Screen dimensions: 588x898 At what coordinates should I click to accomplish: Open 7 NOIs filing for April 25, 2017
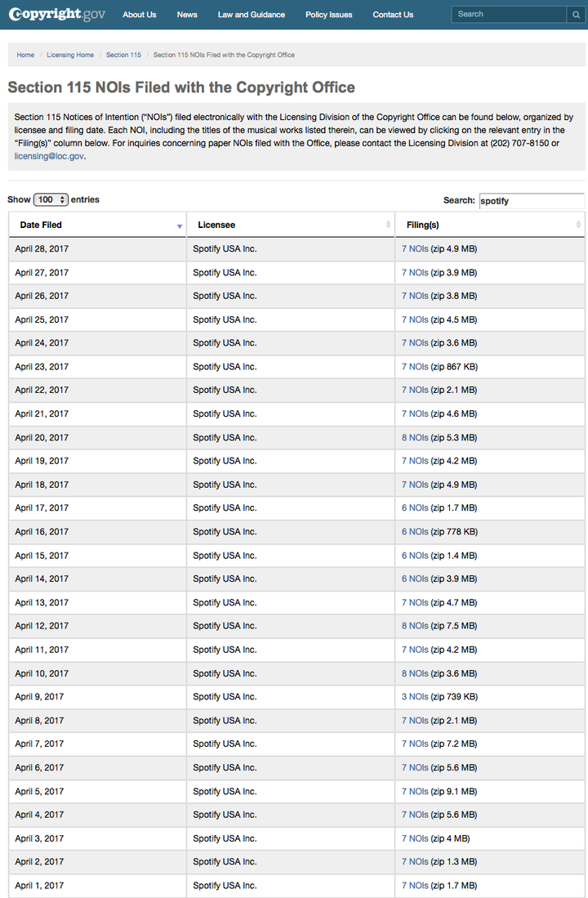(415, 319)
